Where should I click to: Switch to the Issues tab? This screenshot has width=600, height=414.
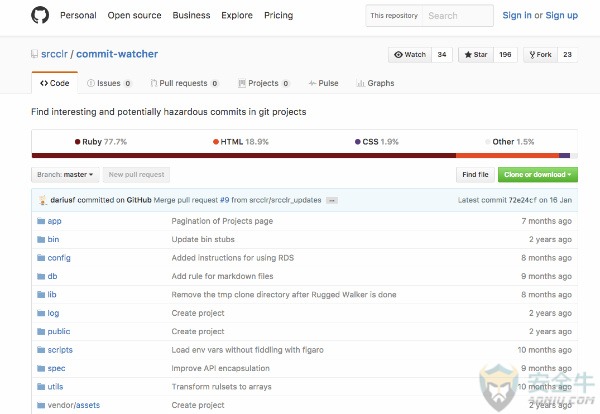[109, 83]
